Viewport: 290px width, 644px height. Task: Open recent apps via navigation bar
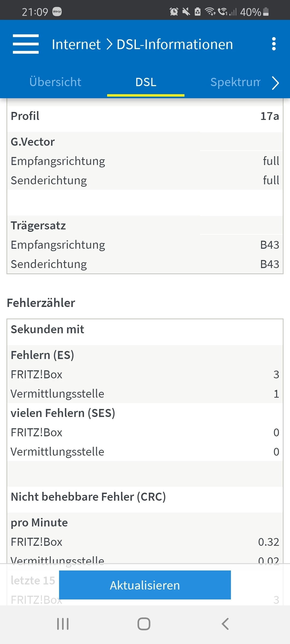tap(63, 624)
